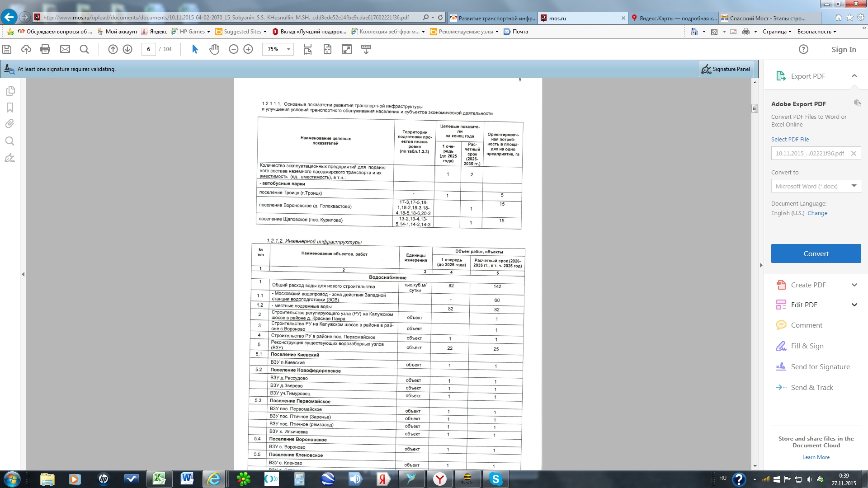The height and width of the screenshot is (488, 868).
Task: Open Convert to format dropdown
Action: click(816, 186)
